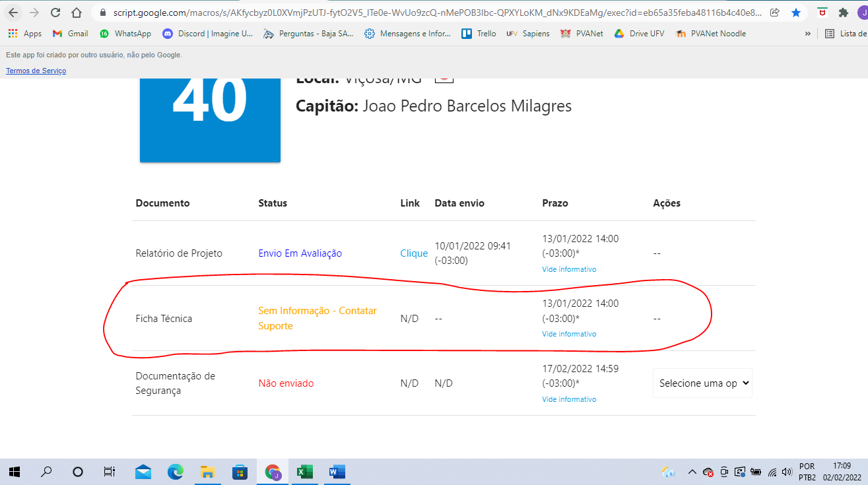This screenshot has height=485, width=868.
Task: Open Excel from the taskbar
Action: [x=304, y=472]
